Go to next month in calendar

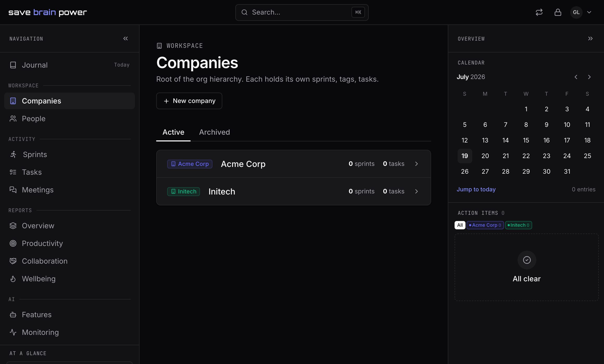click(589, 77)
